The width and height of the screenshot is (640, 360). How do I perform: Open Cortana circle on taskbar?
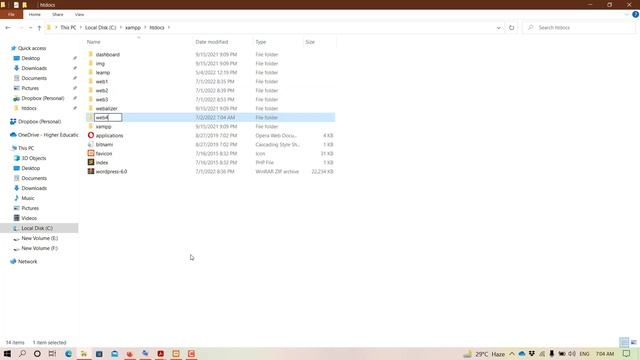(37, 354)
